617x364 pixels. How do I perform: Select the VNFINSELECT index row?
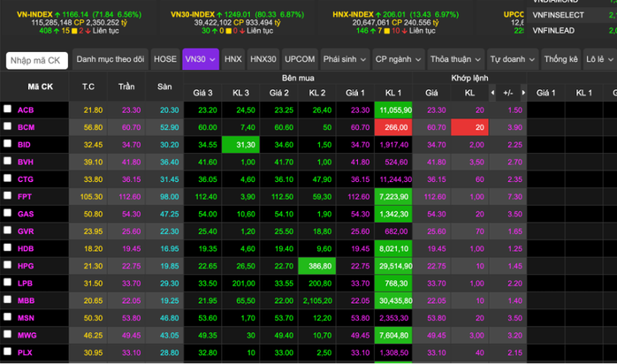tap(572, 15)
